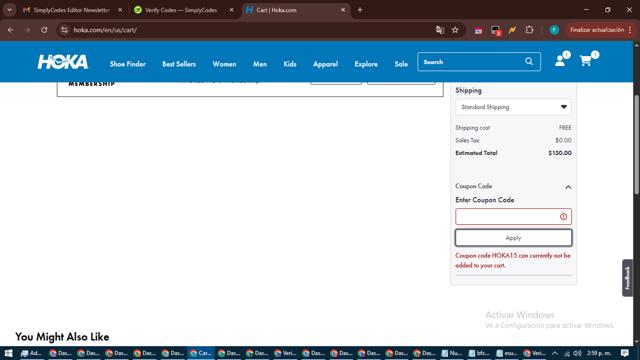The image size is (640, 360).
Task: Close the Cart Hoka.com tab
Action: click(343, 10)
